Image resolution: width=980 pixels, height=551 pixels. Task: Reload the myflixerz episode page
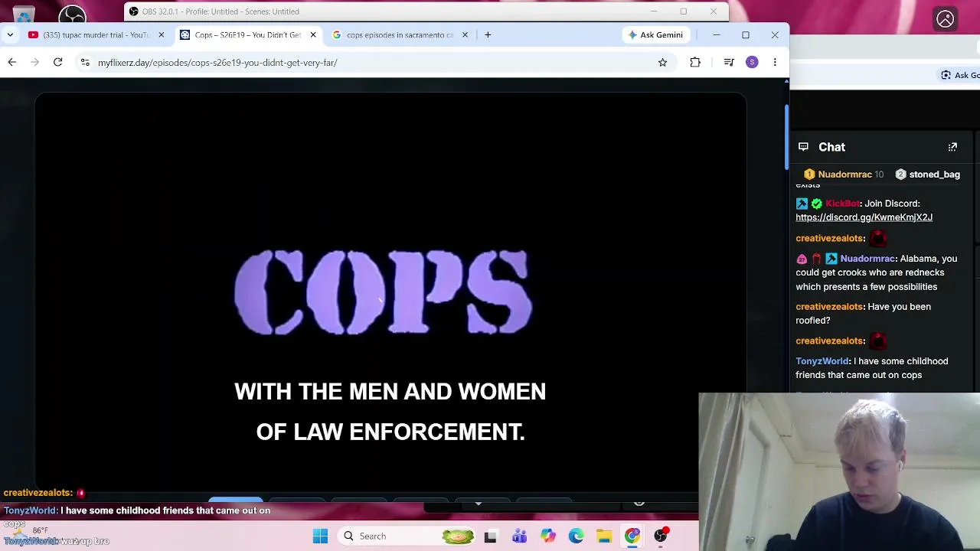coord(57,62)
